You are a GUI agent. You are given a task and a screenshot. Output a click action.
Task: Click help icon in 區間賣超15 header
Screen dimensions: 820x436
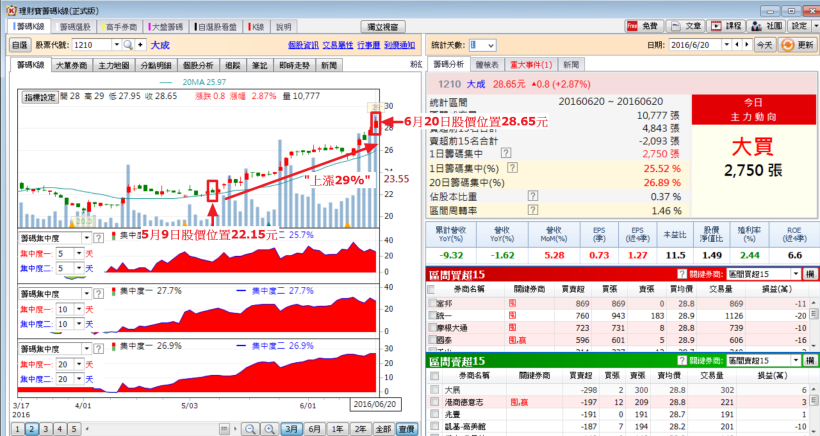(x=681, y=361)
